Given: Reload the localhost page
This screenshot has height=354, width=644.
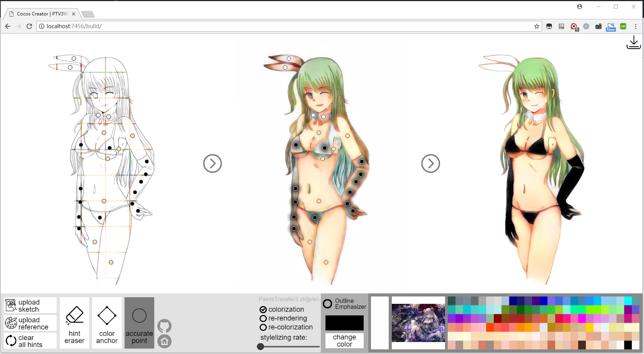Looking at the screenshot, I should tap(29, 26).
